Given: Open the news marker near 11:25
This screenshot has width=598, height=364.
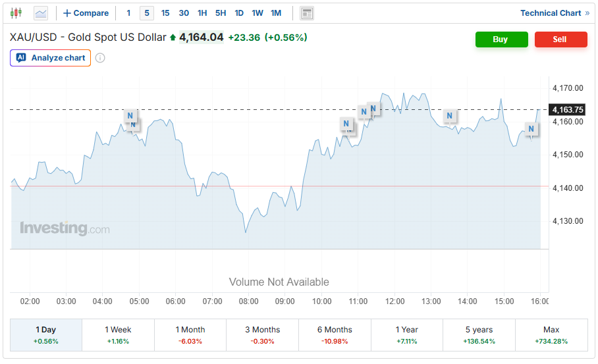Looking at the screenshot, I should [x=374, y=108].
